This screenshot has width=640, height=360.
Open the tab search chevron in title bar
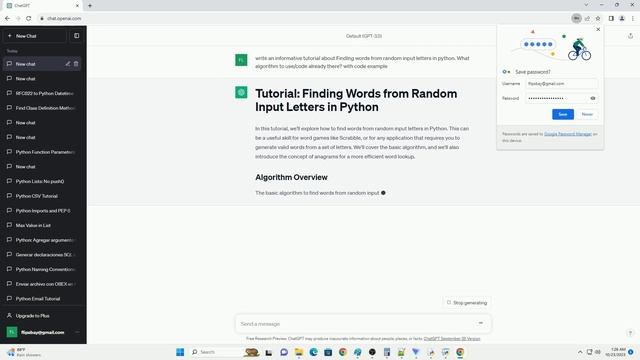coord(586,5)
